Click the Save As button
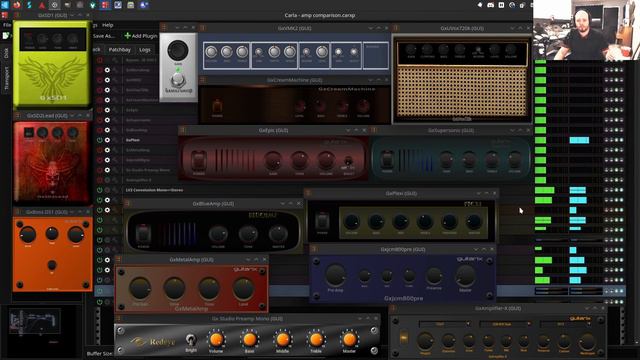Image resolution: width=640 pixels, height=360 pixels. [104, 36]
